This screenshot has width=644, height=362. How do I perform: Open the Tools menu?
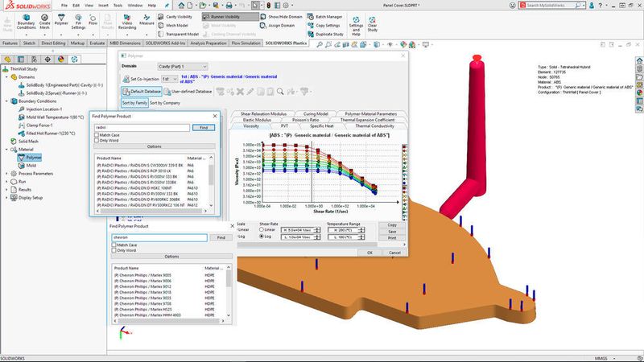point(118,6)
